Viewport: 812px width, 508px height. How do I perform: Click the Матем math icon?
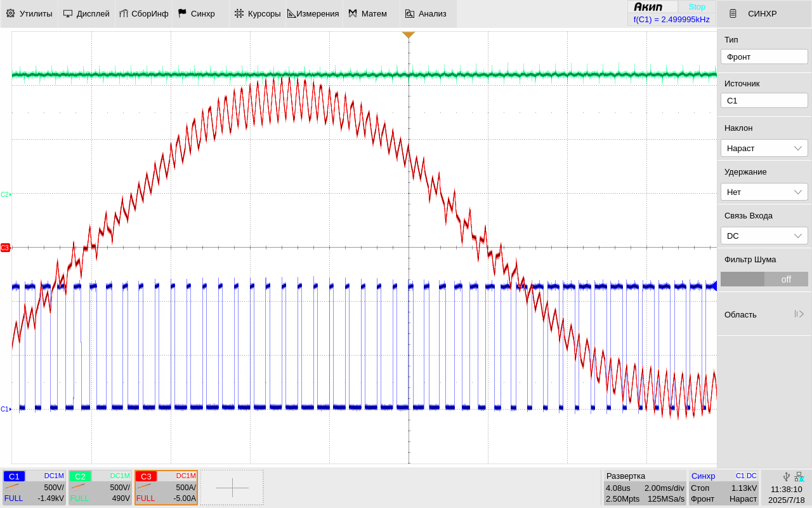point(353,13)
